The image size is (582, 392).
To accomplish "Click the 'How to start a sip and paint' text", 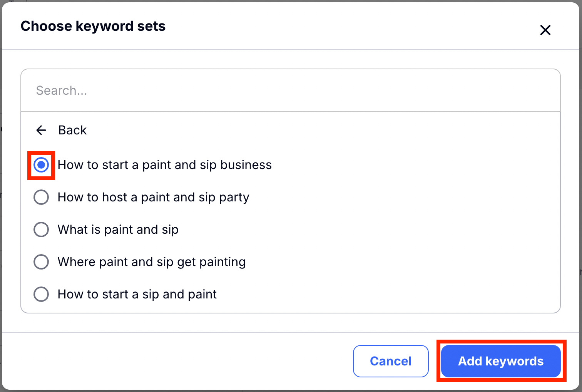I will (x=137, y=294).
